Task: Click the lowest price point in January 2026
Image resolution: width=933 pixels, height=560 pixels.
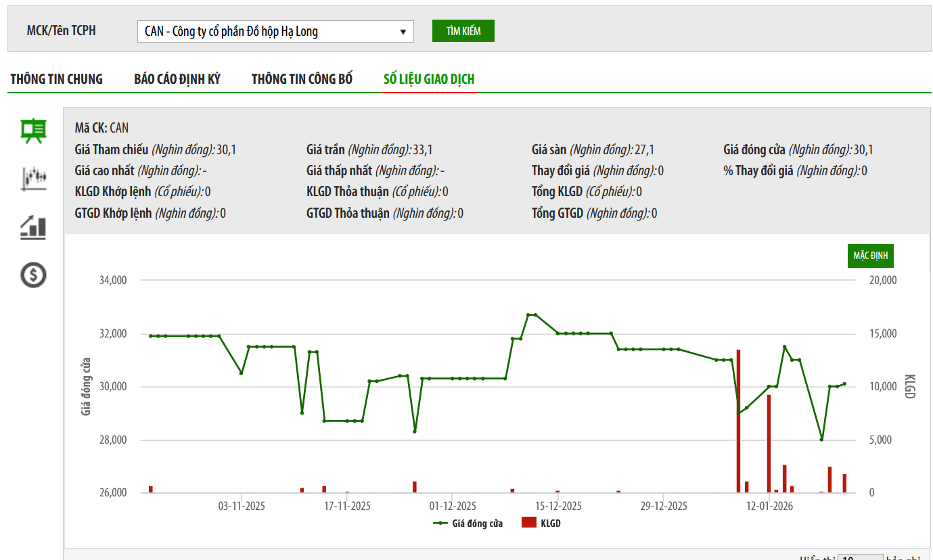Action: (821, 440)
